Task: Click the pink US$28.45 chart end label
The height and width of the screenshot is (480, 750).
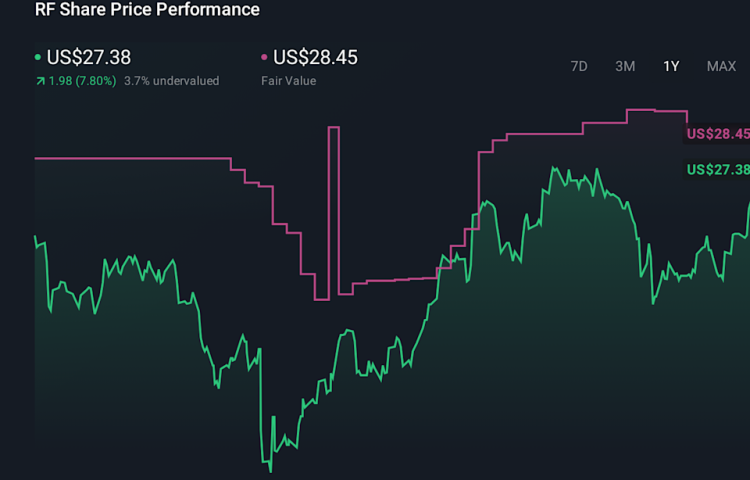Action: tap(717, 134)
